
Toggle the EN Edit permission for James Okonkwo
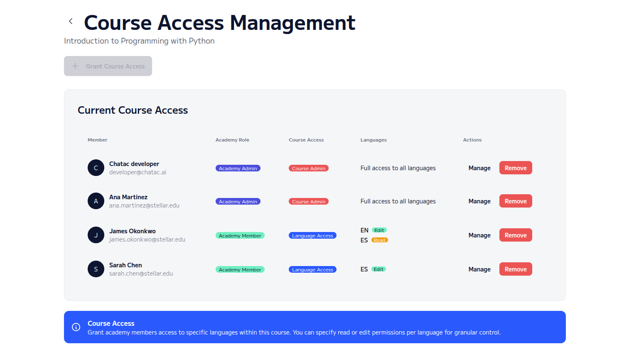point(379,230)
